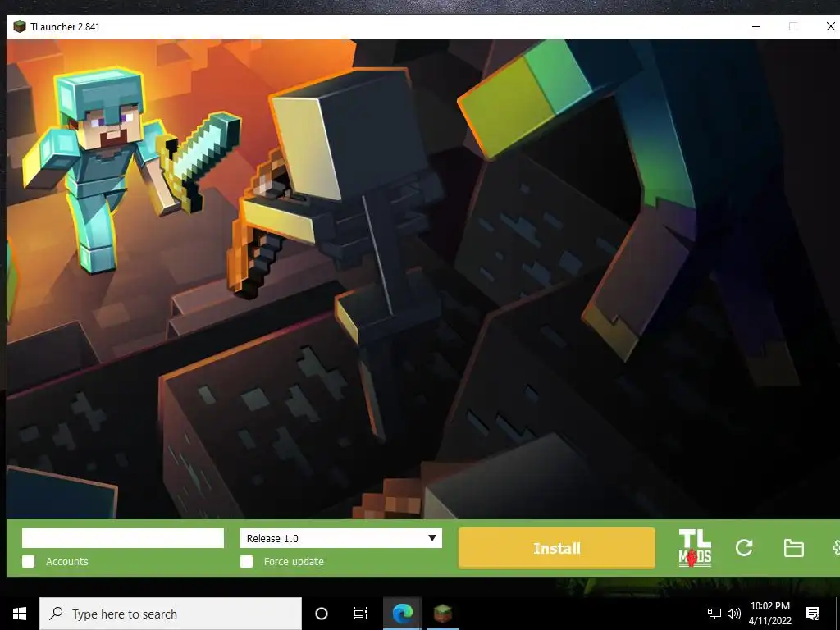Open the game folder icon

tap(793, 548)
